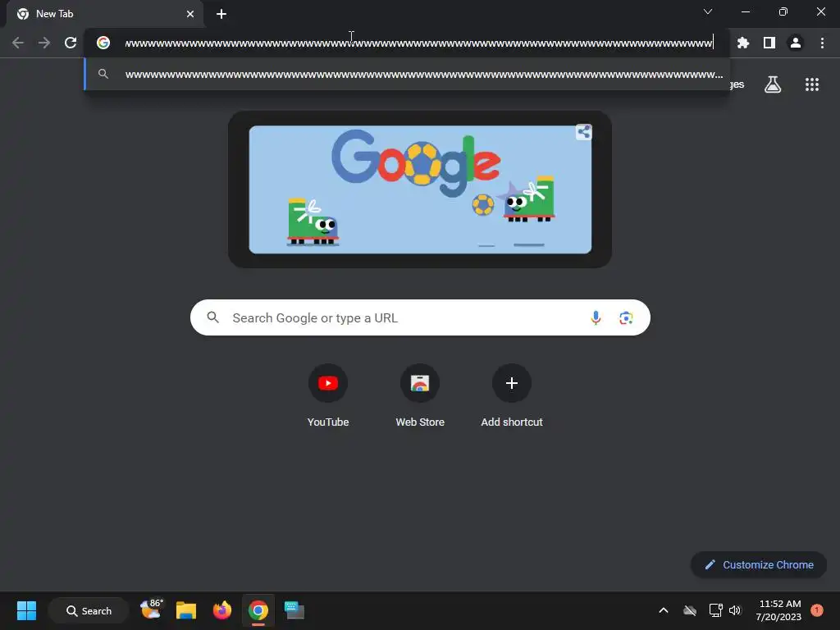Click the Search Google or type a URL box
This screenshot has width=840, height=630.
(x=420, y=317)
